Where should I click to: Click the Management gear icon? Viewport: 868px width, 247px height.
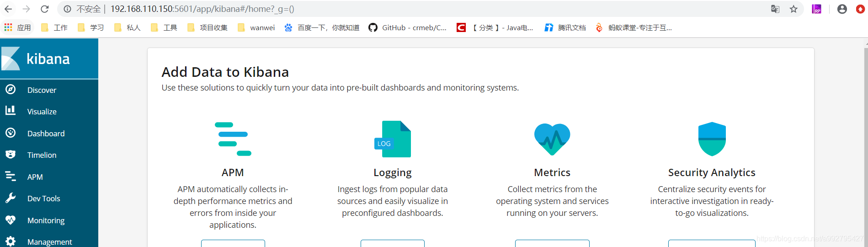11,241
